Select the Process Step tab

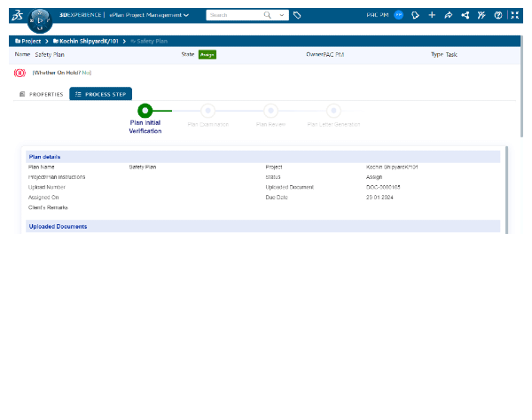click(x=100, y=94)
